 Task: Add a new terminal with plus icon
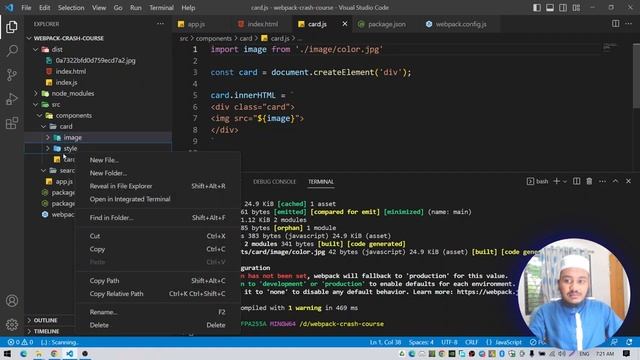(556, 181)
